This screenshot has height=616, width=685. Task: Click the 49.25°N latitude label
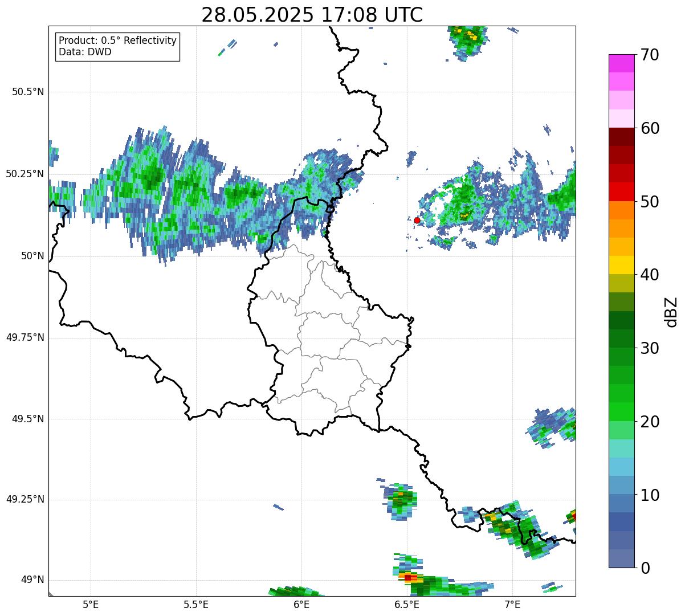(x=25, y=499)
